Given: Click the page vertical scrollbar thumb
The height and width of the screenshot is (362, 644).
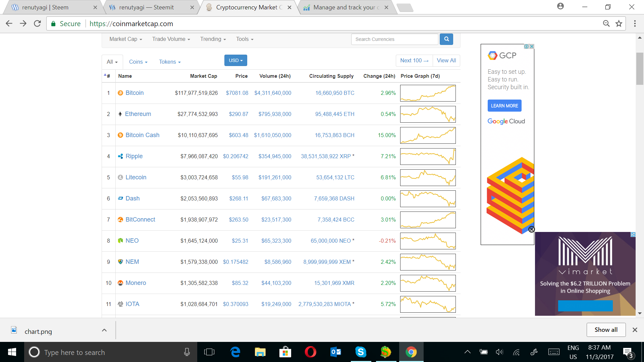Looking at the screenshot, I should (x=640, y=69).
